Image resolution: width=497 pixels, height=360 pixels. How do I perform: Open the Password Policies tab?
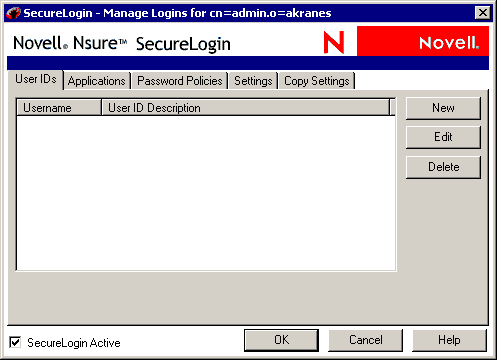tap(180, 81)
